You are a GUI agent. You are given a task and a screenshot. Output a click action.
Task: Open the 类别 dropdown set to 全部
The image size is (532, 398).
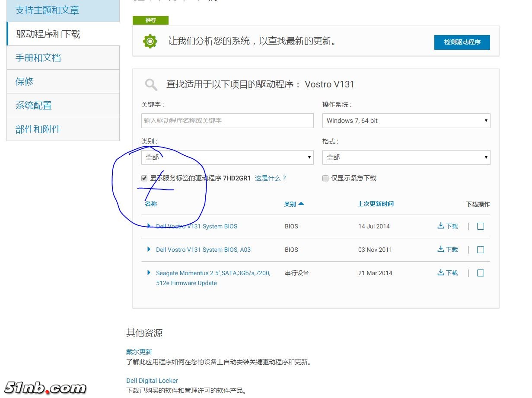coord(227,157)
